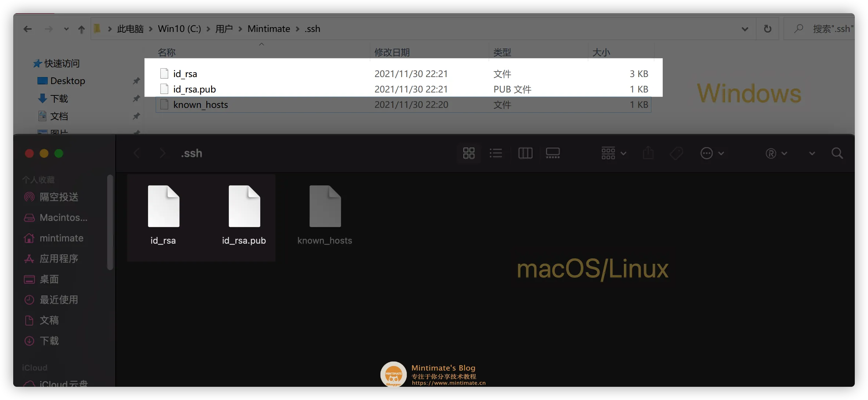Click Finder green zoom button
Screen dimensions: 868x400
point(59,153)
